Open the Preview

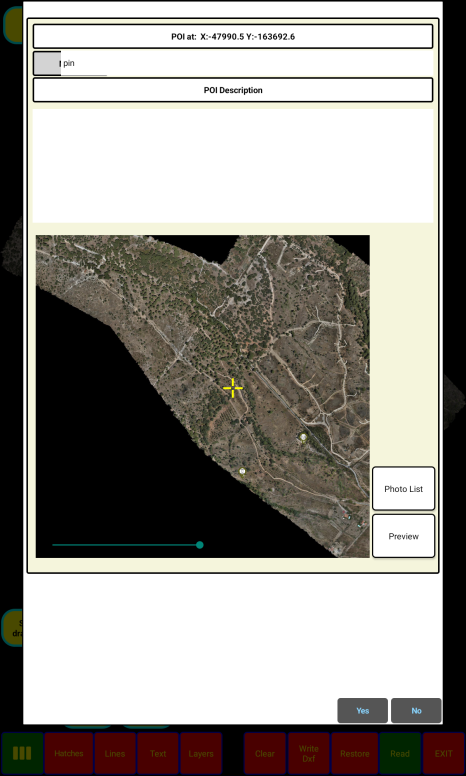pos(404,536)
